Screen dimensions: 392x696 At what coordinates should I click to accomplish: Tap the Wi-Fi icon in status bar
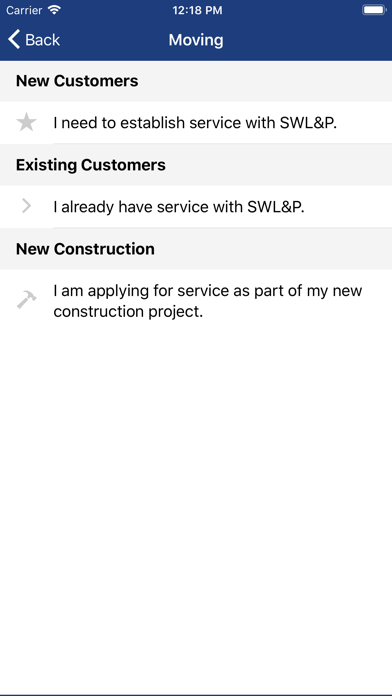54,10
